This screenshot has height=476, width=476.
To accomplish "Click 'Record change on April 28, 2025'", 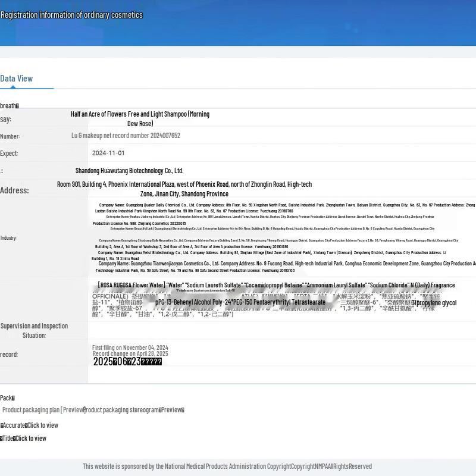I will click(x=130, y=353).
